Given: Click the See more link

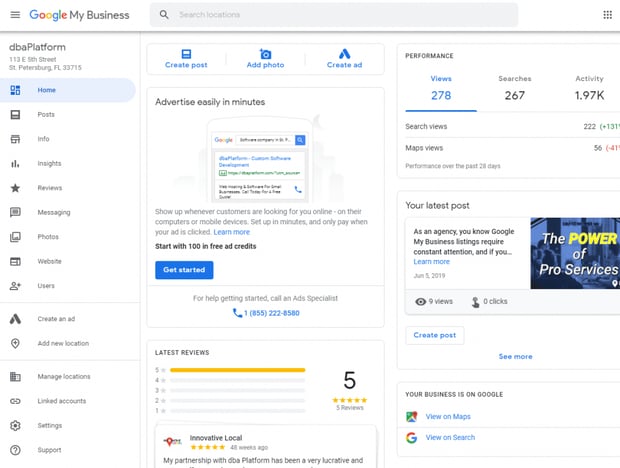Looking at the screenshot, I should pyautogui.click(x=515, y=357).
